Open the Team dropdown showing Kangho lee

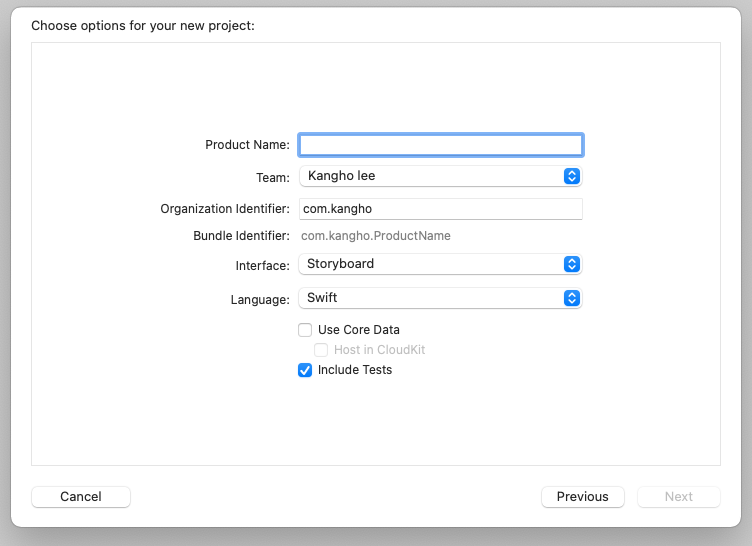[x=440, y=176]
